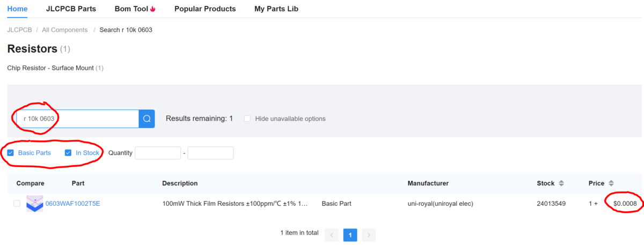The width and height of the screenshot is (644, 245).
Task: Uncheck the In Stock filter
Action: tap(68, 153)
